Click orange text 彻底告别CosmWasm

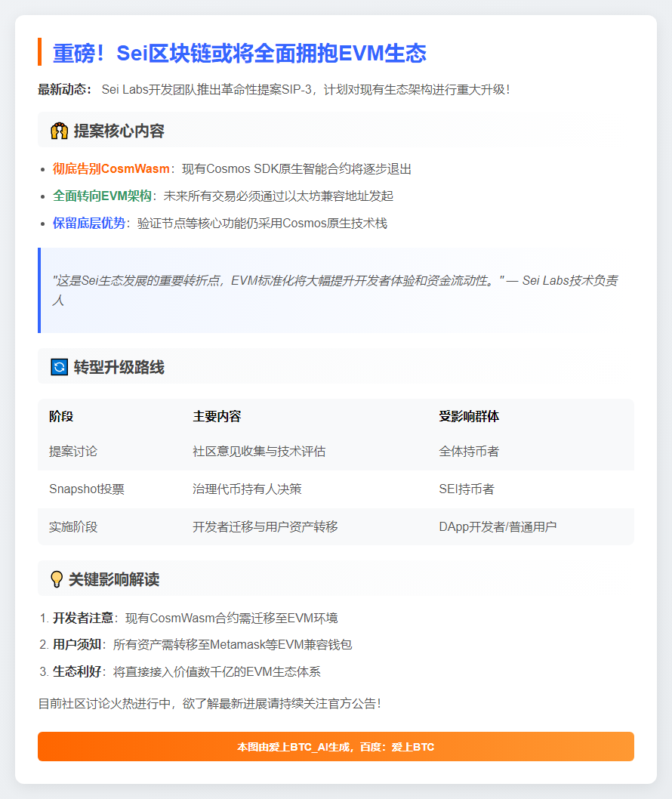click(111, 168)
